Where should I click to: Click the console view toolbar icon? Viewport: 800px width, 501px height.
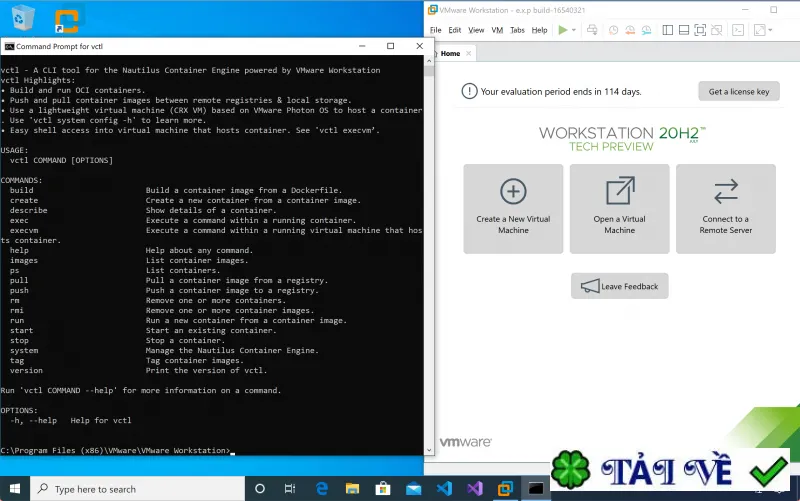pyautogui.click(x=738, y=30)
